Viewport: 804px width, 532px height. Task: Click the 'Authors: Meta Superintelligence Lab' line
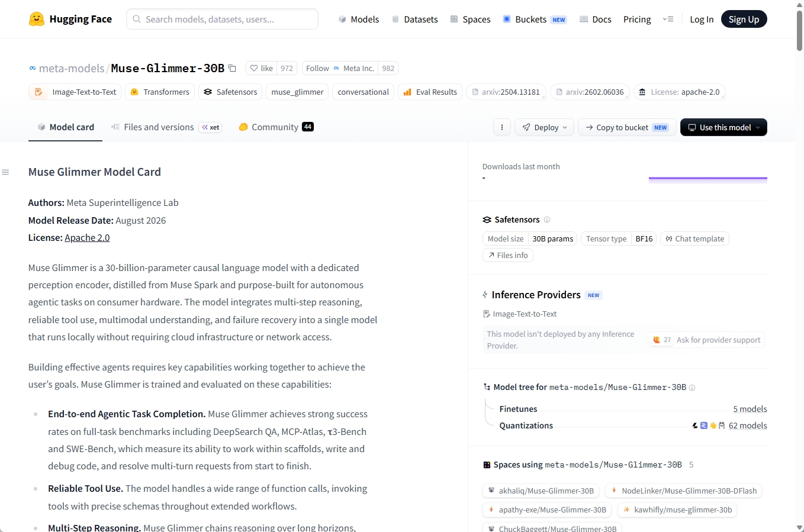(104, 203)
